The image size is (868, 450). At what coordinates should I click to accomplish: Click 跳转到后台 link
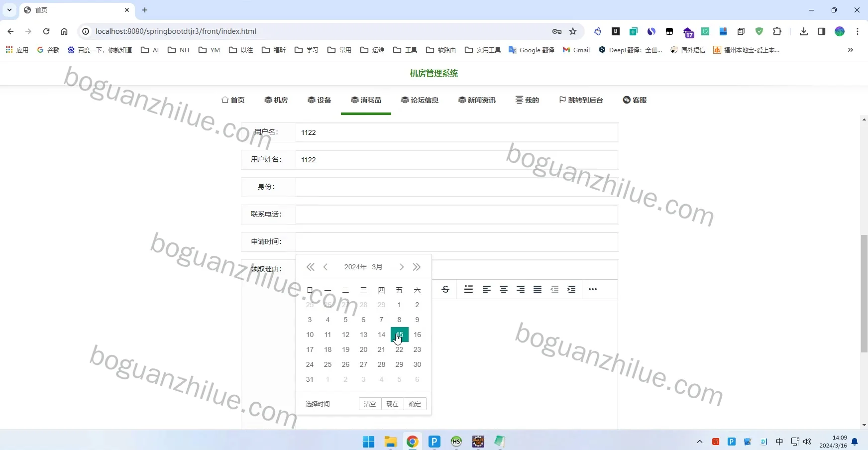pyautogui.click(x=581, y=100)
